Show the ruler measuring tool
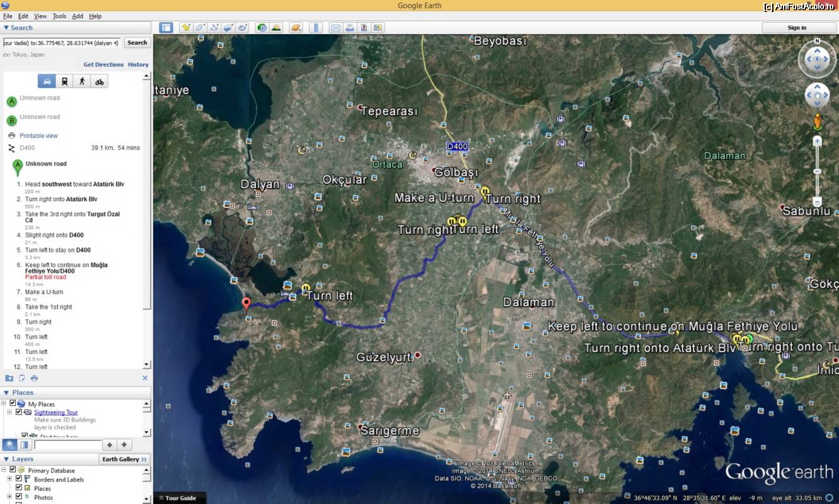 (x=316, y=28)
